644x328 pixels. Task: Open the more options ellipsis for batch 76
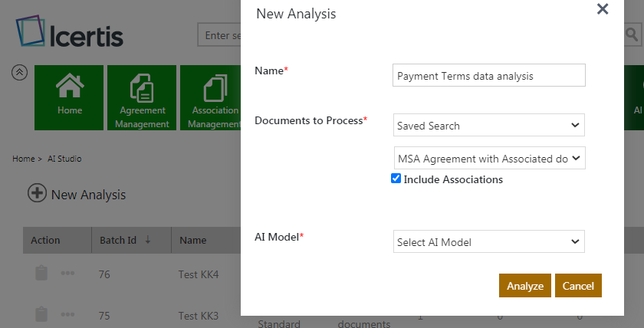point(67,274)
